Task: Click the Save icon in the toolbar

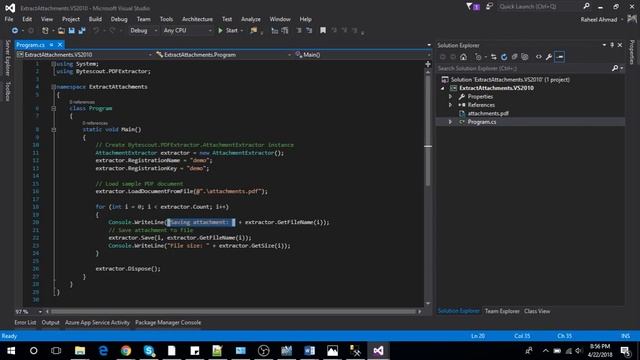Action: 72,31
